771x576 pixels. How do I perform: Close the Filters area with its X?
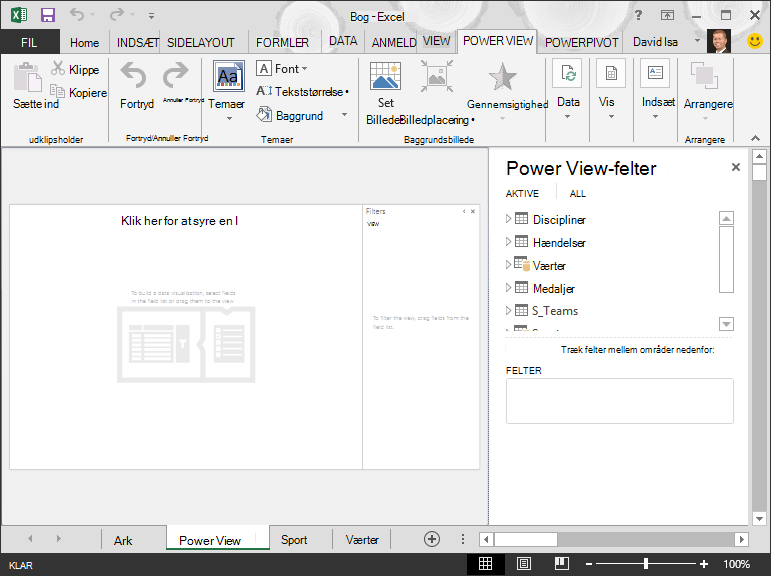473,211
